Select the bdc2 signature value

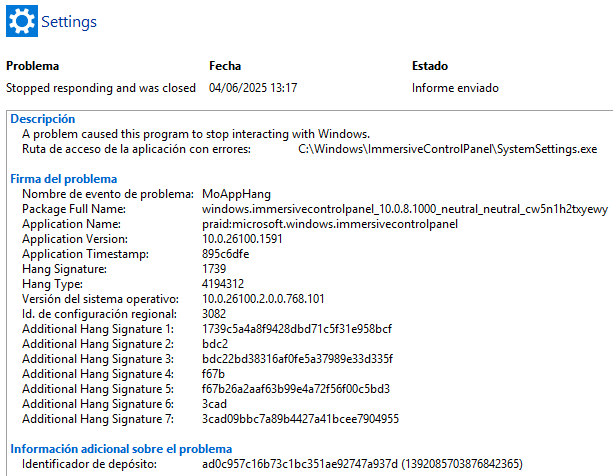pos(215,344)
